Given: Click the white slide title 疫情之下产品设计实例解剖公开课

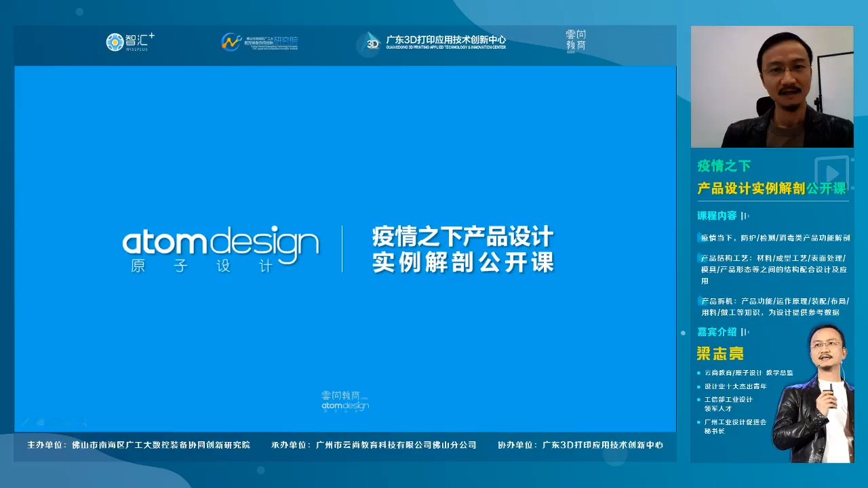Looking at the screenshot, I should click(463, 249).
